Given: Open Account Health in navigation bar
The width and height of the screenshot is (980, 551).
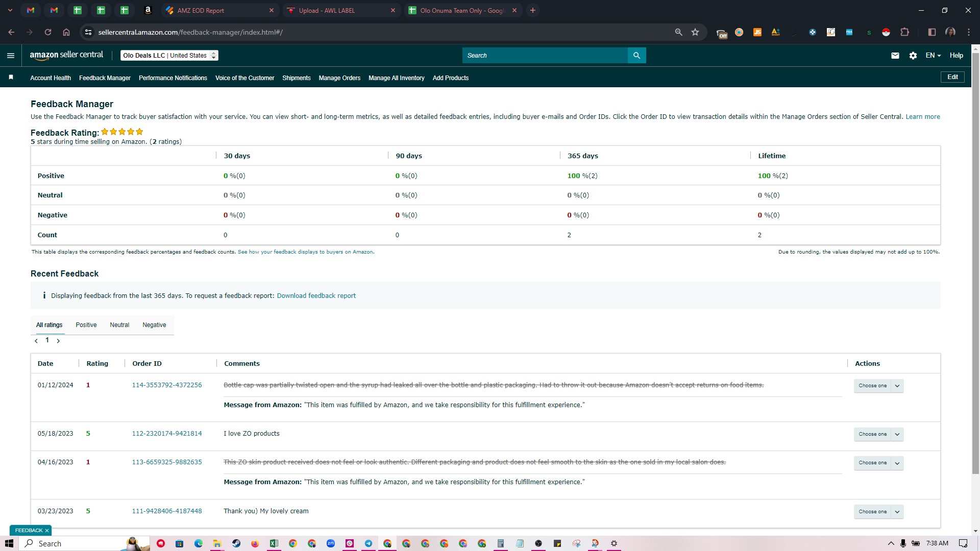Looking at the screenshot, I should point(51,78).
